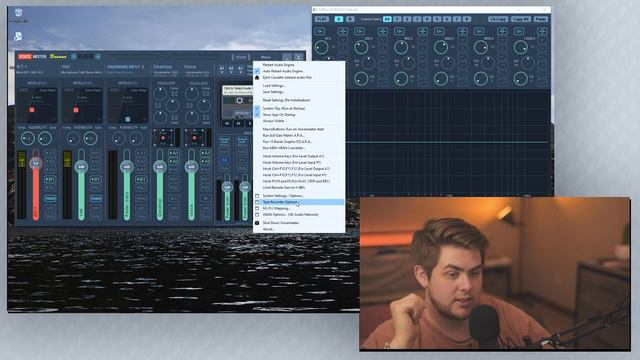Click the Shut Down Voicemeeter menu icon
This screenshot has width=640, height=360.
click(257, 223)
